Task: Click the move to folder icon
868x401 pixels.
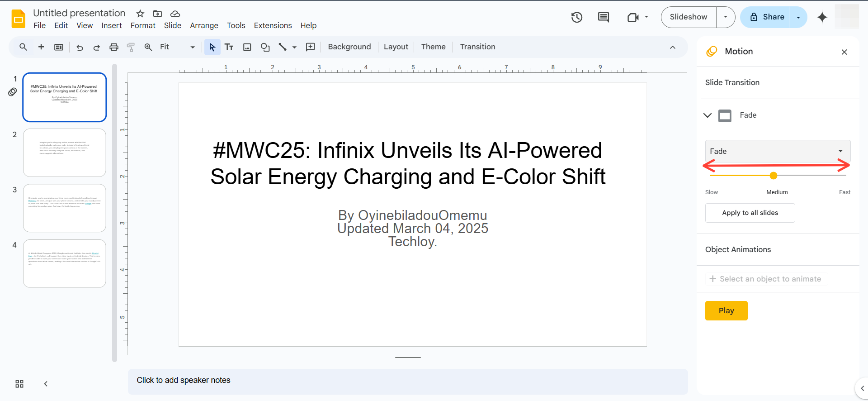Action: [x=157, y=14]
